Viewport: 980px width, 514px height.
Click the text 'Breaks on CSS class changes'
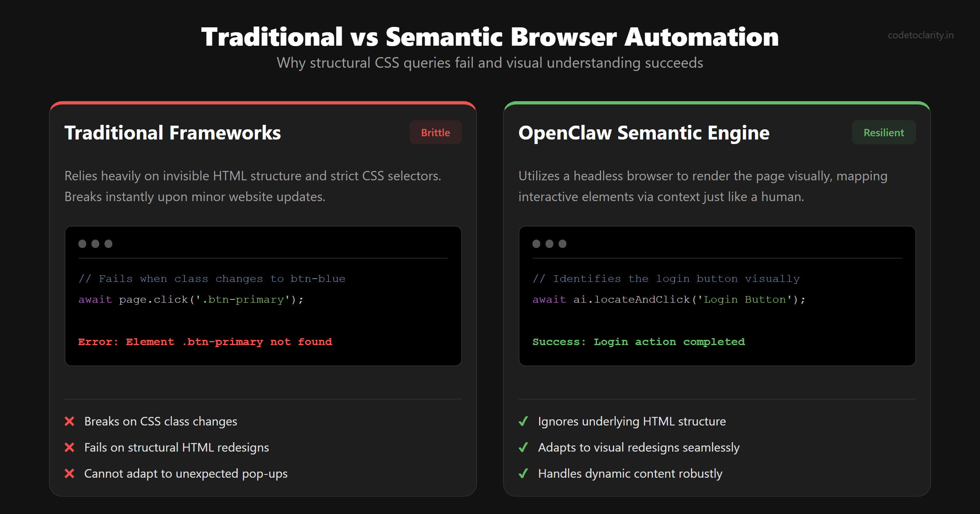click(161, 421)
